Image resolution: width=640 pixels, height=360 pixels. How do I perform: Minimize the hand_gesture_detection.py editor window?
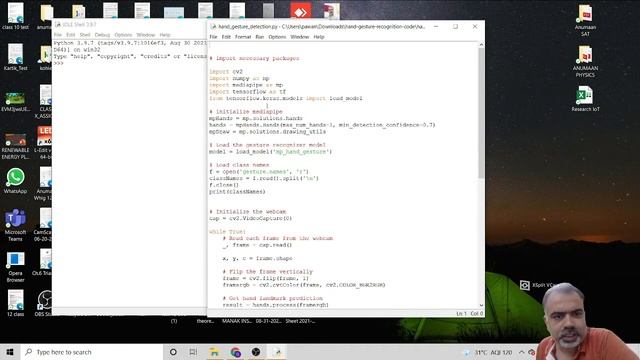point(436,27)
